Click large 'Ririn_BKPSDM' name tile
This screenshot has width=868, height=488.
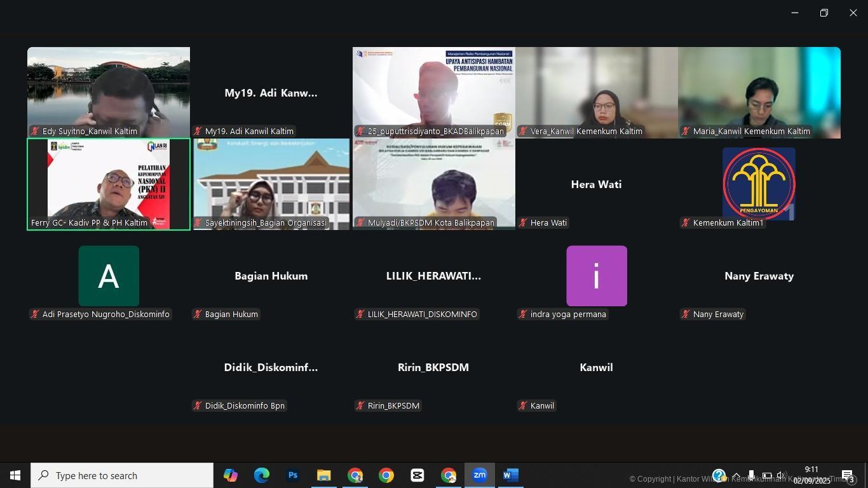pos(433,367)
